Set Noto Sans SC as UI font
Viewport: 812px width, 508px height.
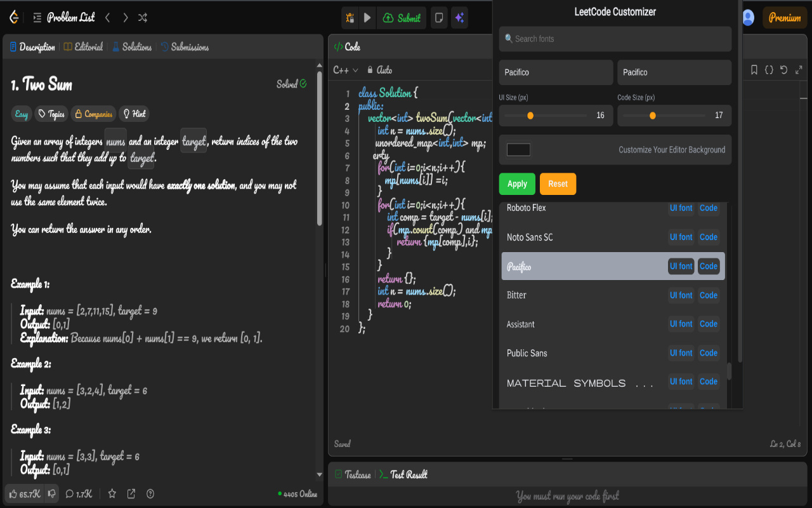click(x=681, y=237)
